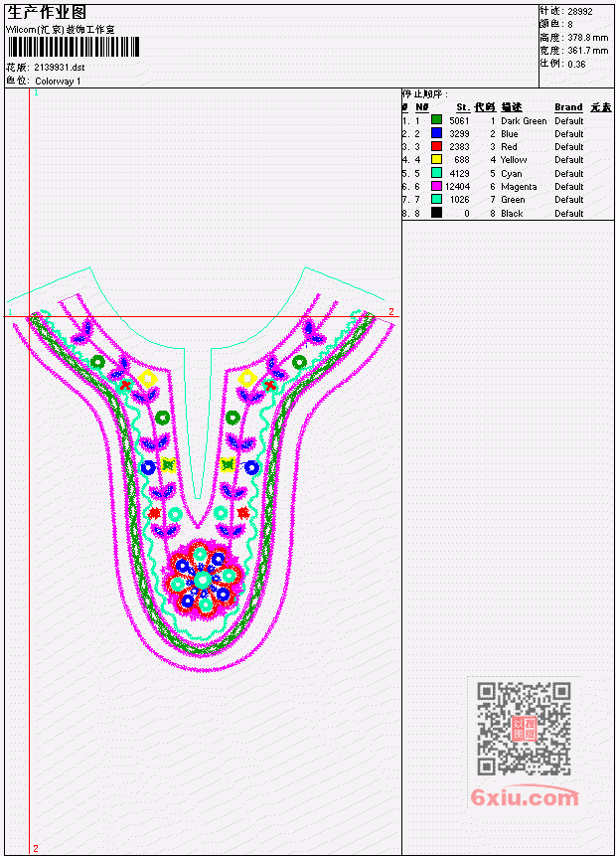Click stitch count 12404
Viewport: 616px width, 856px height.
pos(457,187)
